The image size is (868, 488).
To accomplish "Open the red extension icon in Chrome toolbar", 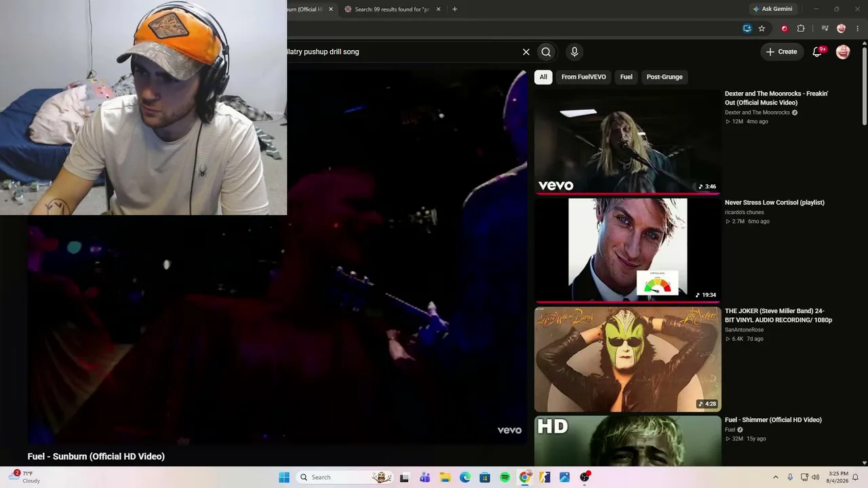I will click(785, 28).
